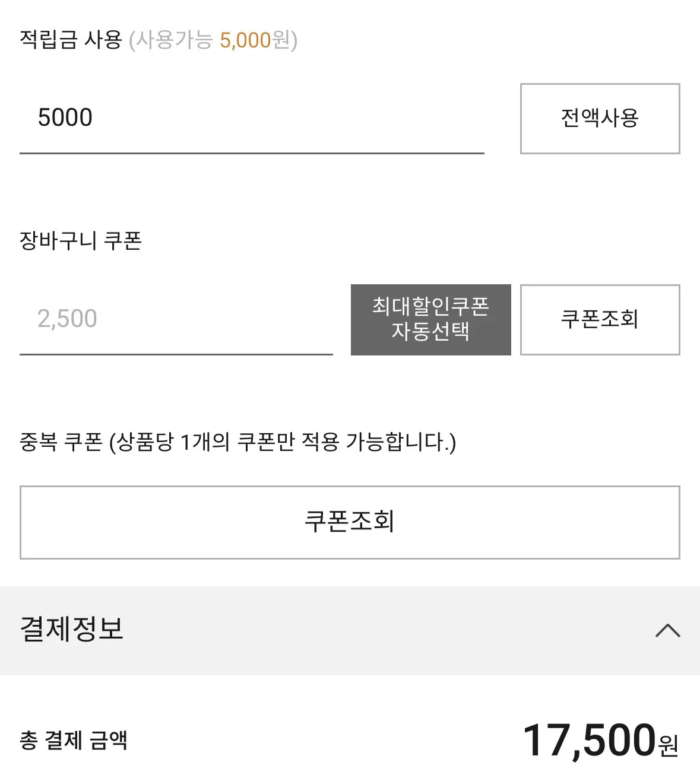Click the underline beneath the 5000 field
The image size is (700, 775).
pyautogui.click(x=251, y=153)
